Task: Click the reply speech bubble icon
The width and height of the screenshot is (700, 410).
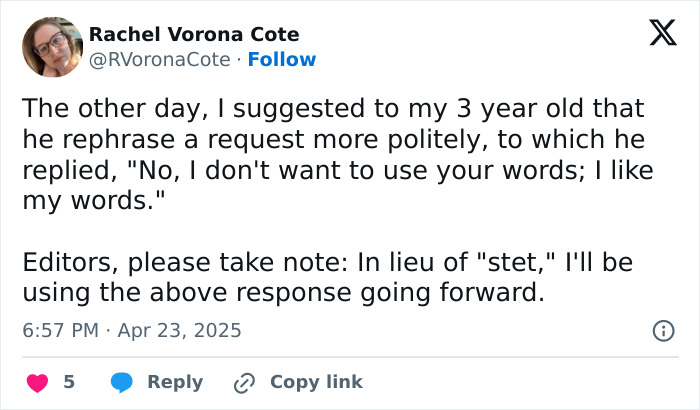Action: 123,382
